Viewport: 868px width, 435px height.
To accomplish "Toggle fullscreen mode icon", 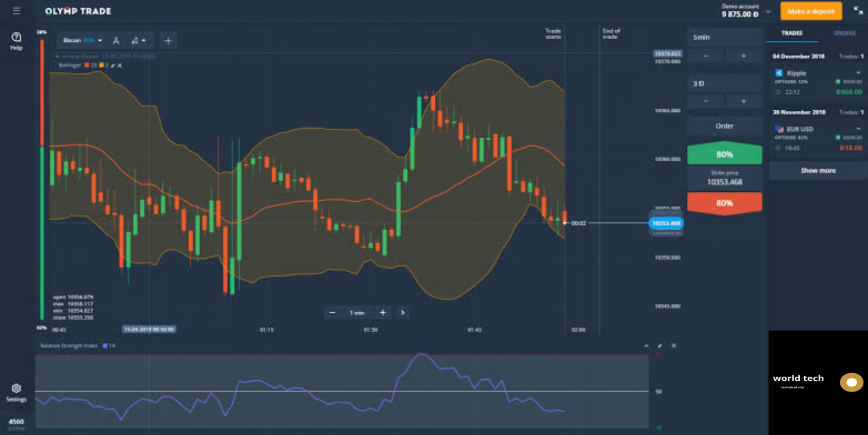I will pyautogui.click(x=858, y=10).
